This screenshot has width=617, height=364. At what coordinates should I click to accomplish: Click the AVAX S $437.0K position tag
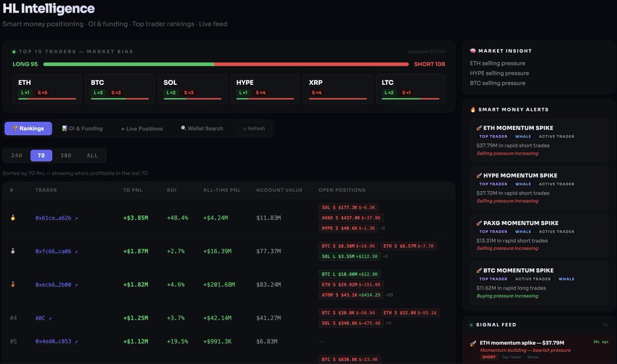click(351, 218)
